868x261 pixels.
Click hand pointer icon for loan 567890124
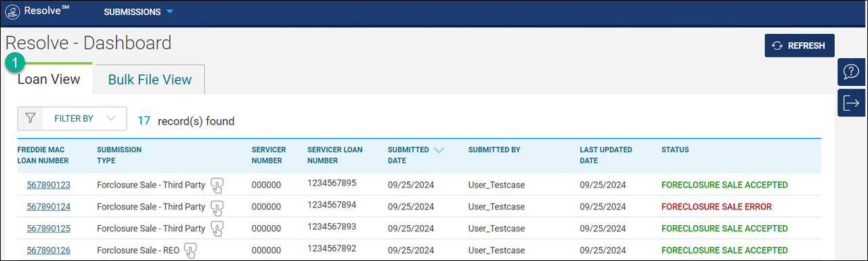(217, 207)
